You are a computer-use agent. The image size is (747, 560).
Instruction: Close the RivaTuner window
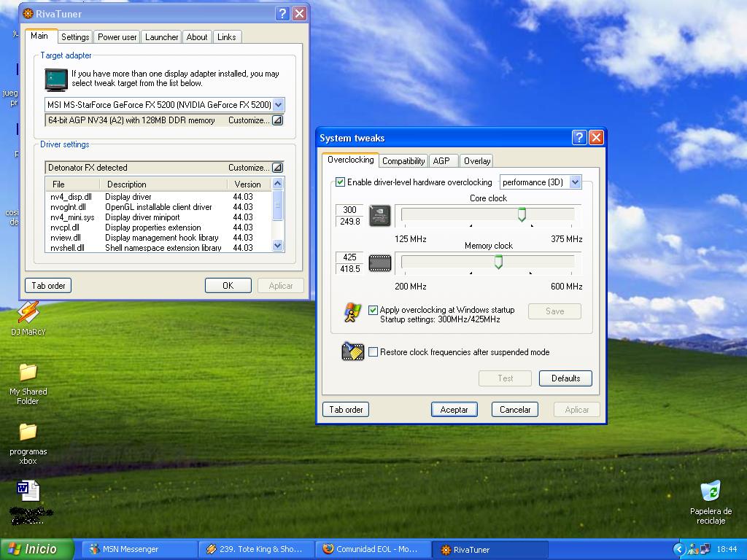tap(299, 13)
